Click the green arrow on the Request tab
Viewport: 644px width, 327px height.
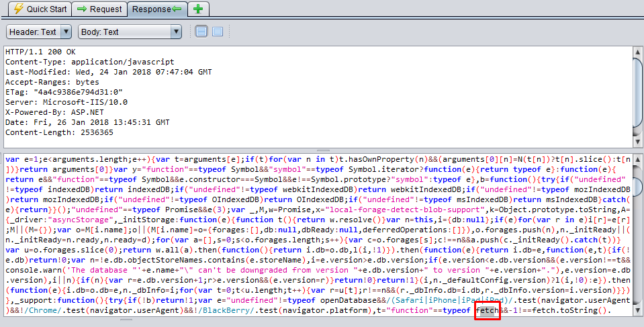point(82,9)
